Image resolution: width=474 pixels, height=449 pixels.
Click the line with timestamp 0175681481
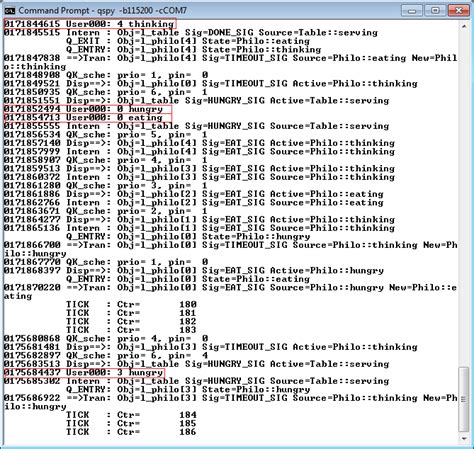[211, 347]
